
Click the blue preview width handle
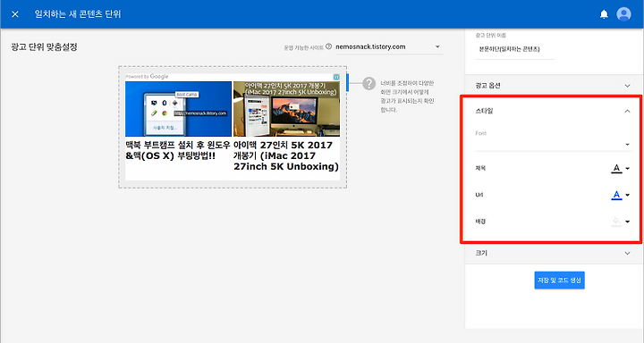coord(347,82)
